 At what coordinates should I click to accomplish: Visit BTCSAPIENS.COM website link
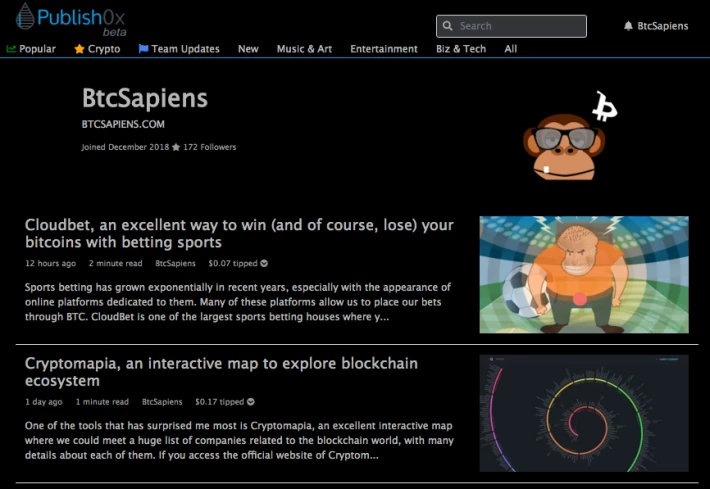123,124
